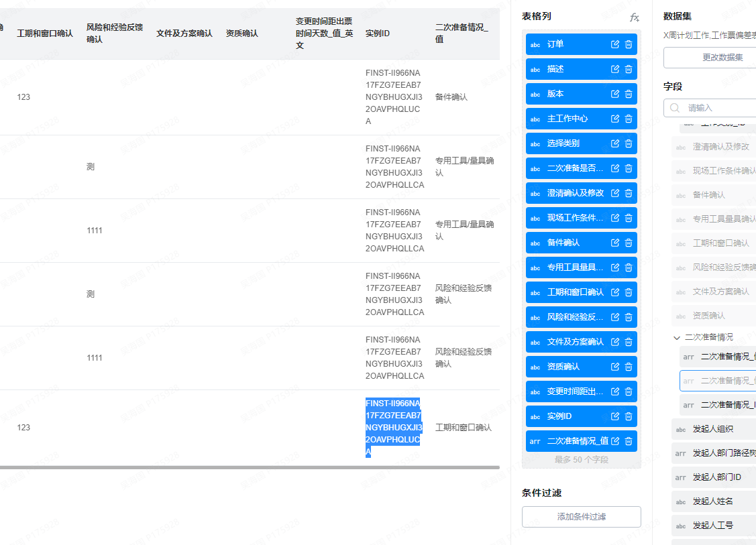This screenshot has height=545, width=756.
Task: Click the 资质确认 table column header
Action: click(242, 34)
